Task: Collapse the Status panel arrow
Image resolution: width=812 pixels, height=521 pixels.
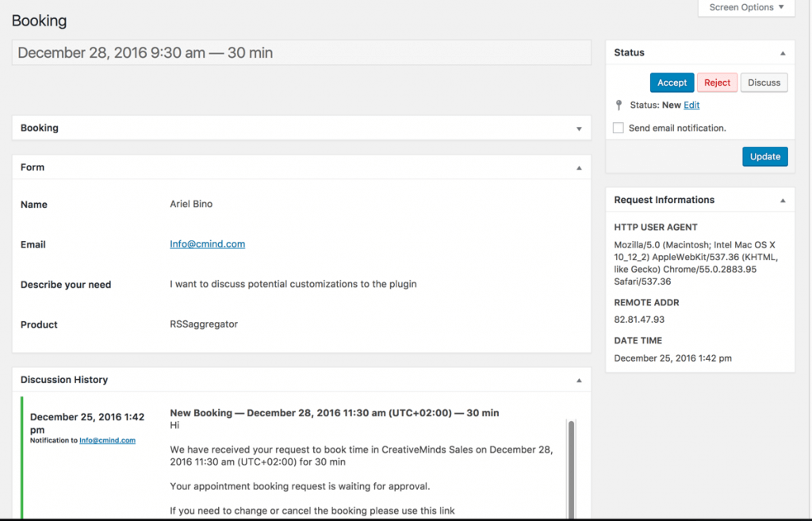Action: (x=783, y=53)
